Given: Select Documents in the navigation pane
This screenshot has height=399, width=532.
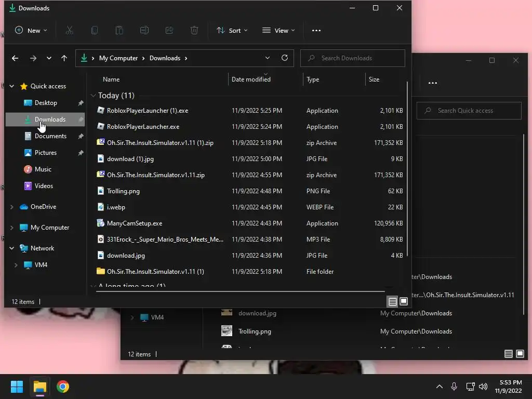Looking at the screenshot, I should 50,136.
